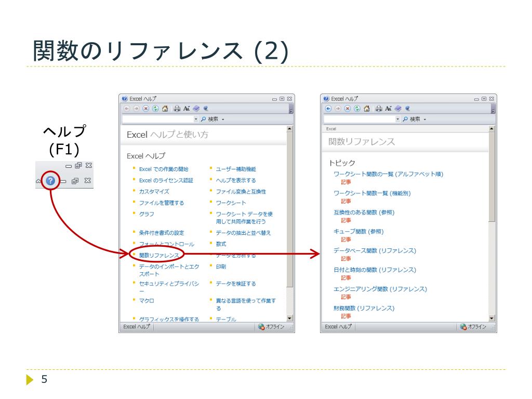Open ワークシート関数の一覧 (アルファベット順) topic
Screen dimensions: 532x399
click(388, 174)
